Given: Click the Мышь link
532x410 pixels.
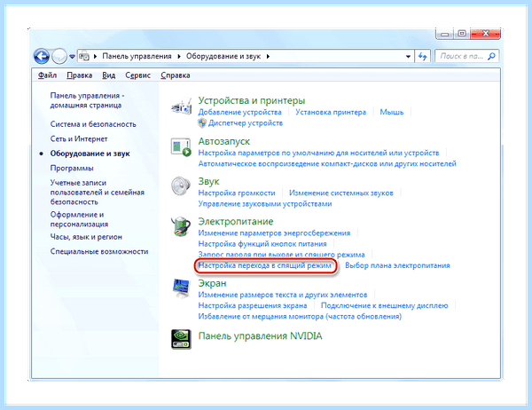Looking at the screenshot, I should click(x=392, y=112).
